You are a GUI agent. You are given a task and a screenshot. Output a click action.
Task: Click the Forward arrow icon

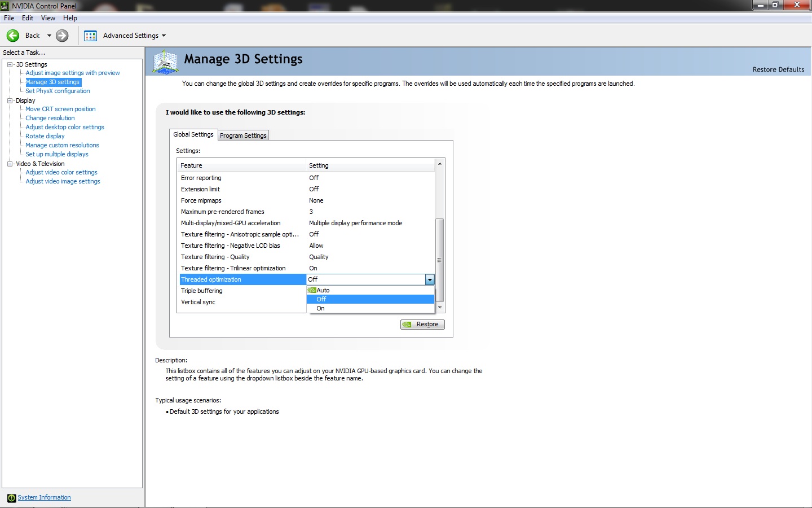coord(62,36)
